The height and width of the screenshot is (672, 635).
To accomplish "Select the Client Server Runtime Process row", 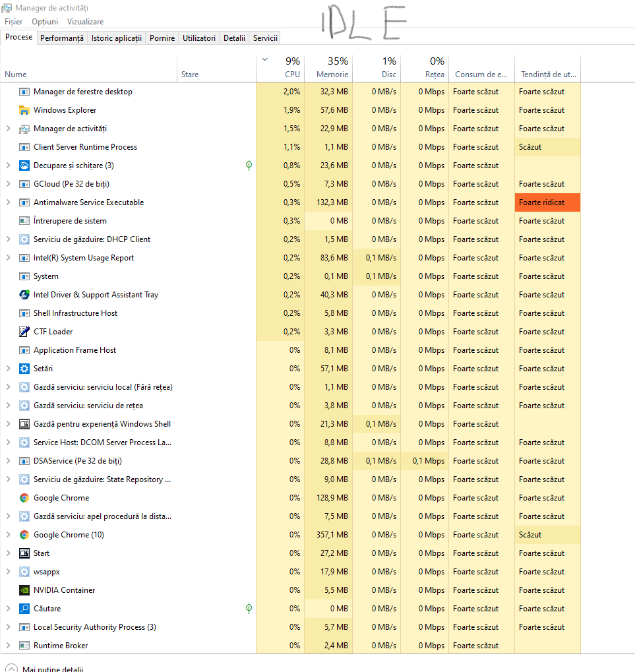I will (x=291, y=147).
